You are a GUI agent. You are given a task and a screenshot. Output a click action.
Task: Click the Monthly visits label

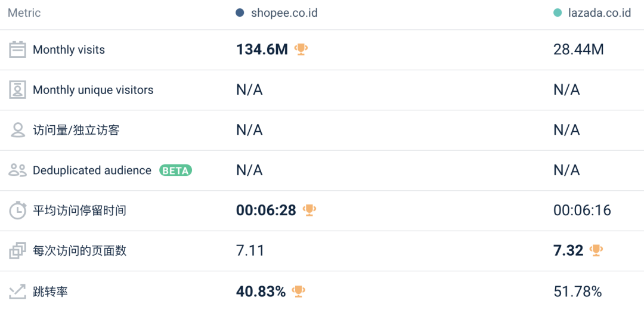pos(69,50)
